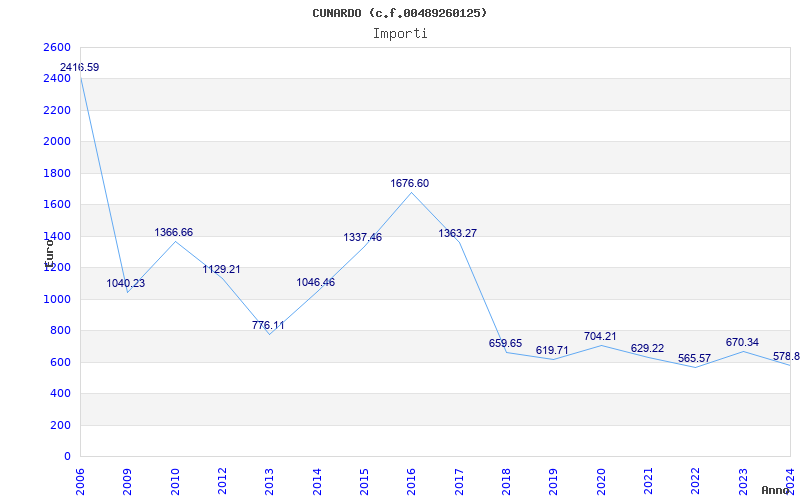Click the 2023 x-axis year label
800x500 pixels.
[743, 481]
